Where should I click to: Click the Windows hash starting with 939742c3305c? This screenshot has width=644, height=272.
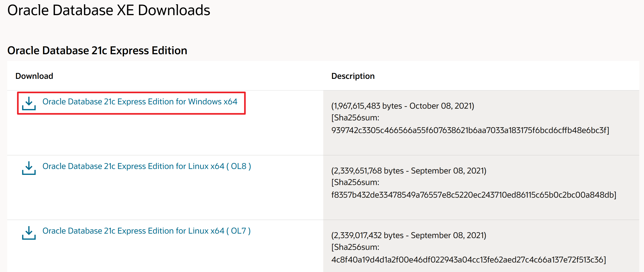point(470,130)
